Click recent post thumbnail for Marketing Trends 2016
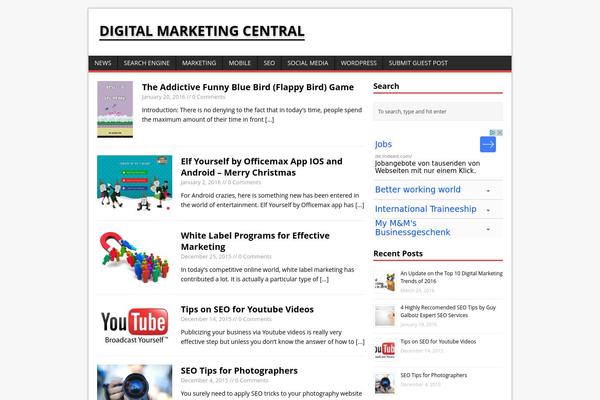This screenshot has width=600, height=400. [x=385, y=282]
